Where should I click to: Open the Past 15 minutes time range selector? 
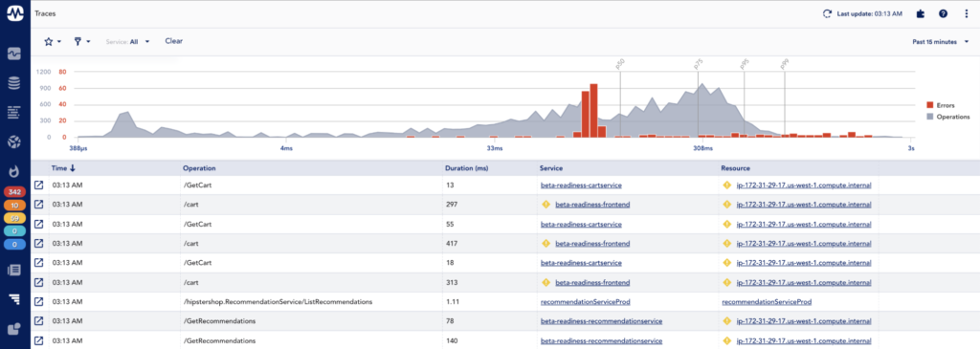[940, 42]
